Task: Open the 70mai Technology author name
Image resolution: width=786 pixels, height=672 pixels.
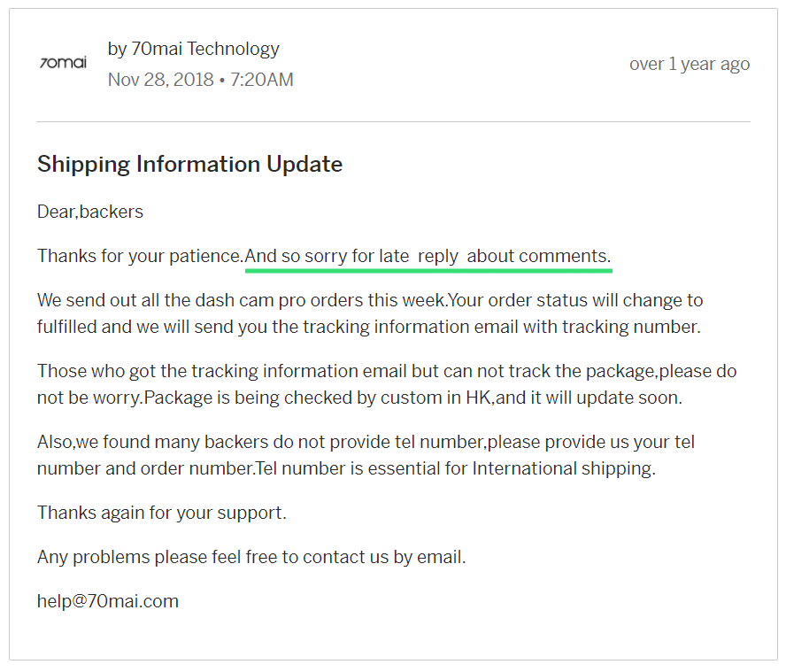Action: pyautogui.click(x=205, y=49)
